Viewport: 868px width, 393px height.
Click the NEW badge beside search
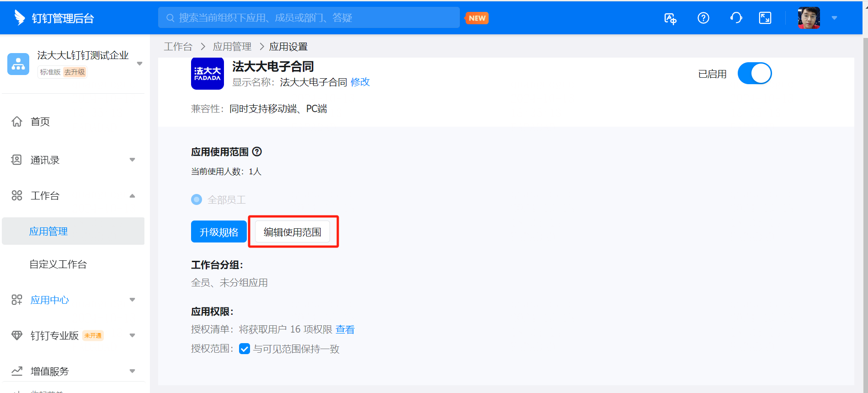click(x=477, y=18)
